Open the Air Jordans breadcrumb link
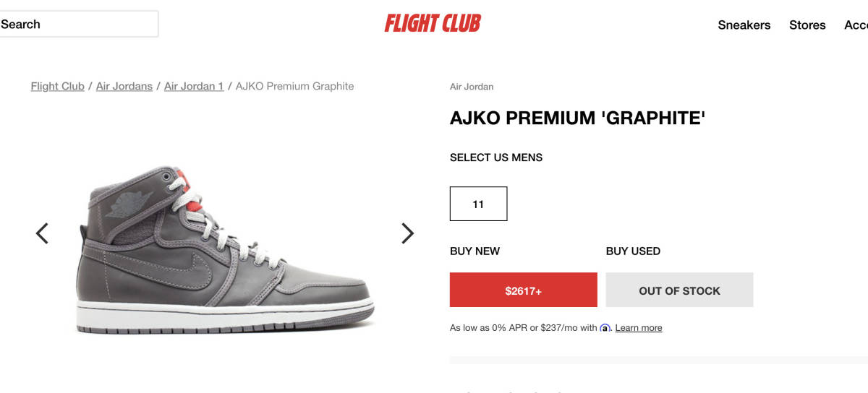 [124, 86]
